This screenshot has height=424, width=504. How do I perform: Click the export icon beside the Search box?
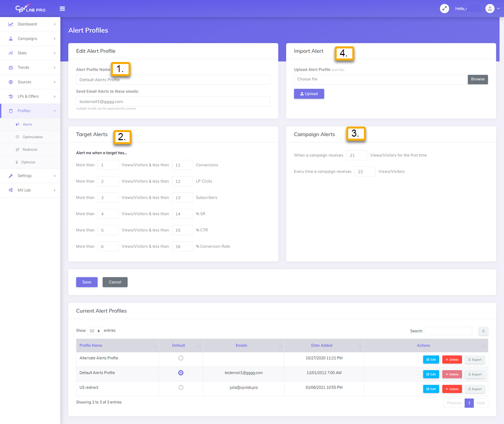[483, 331]
